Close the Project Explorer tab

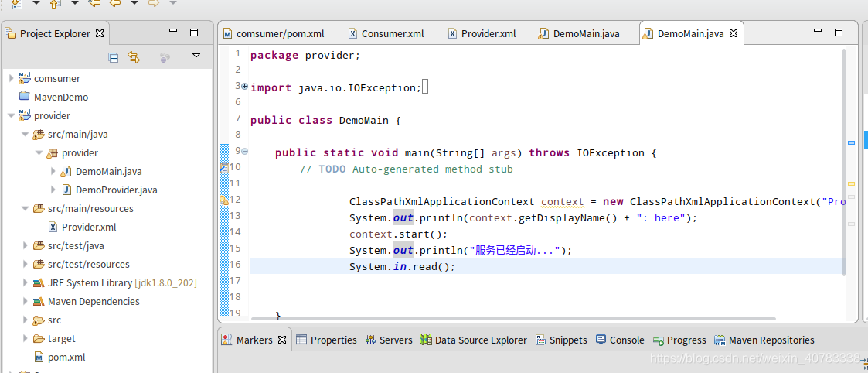click(100, 33)
